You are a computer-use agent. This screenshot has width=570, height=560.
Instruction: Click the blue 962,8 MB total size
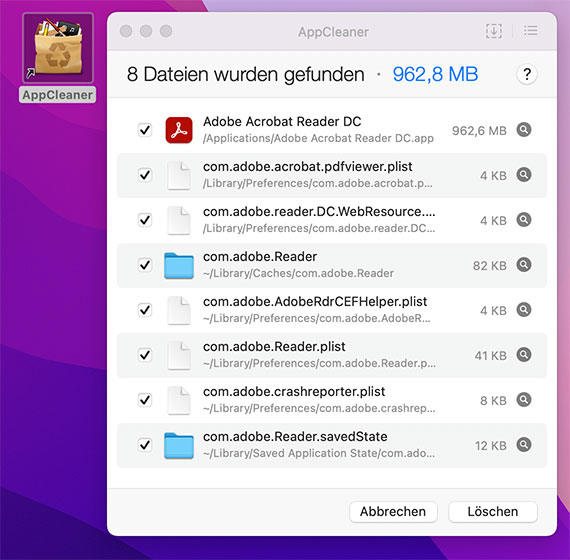pyautogui.click(x=435, y=74)
